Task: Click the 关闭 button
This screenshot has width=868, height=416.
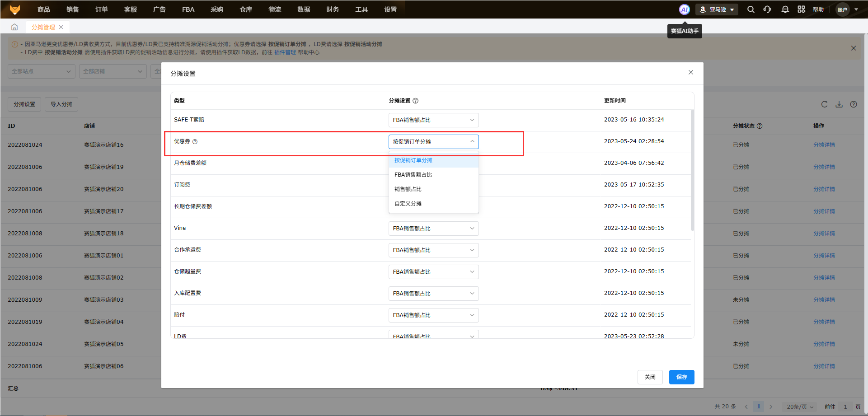Action: (x=650, y=377)
